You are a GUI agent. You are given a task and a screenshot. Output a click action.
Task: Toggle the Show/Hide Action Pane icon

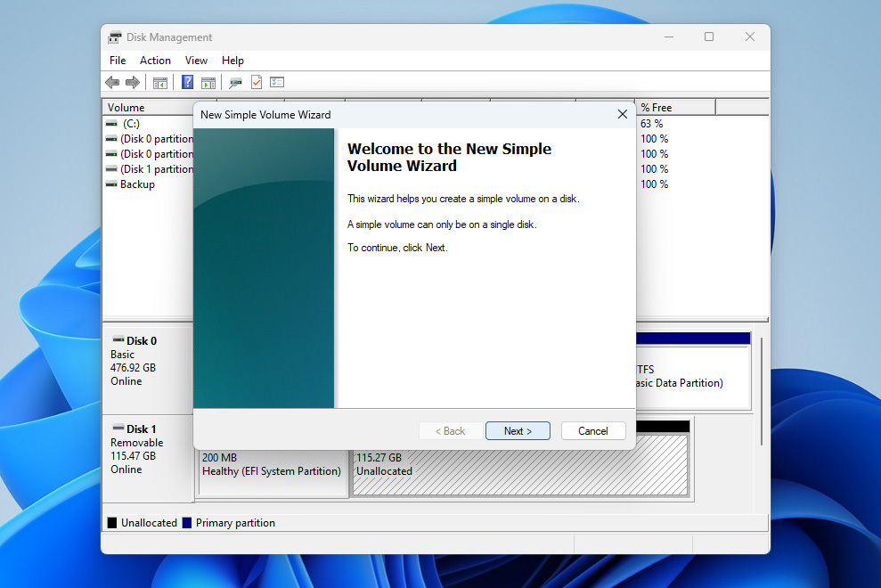click(x=208, y=82)
